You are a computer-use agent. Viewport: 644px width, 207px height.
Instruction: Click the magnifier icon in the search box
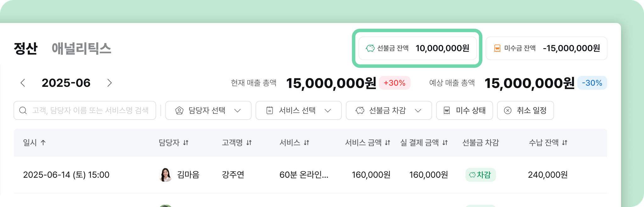(x=23, y=110)
